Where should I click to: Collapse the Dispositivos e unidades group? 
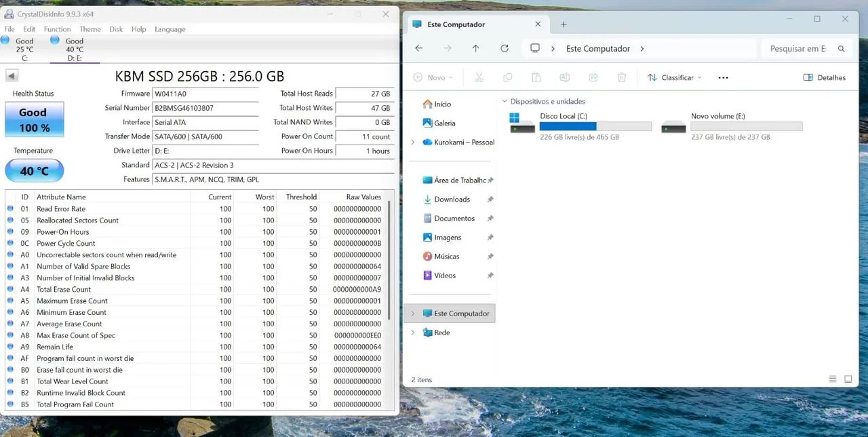click(505, 102)
